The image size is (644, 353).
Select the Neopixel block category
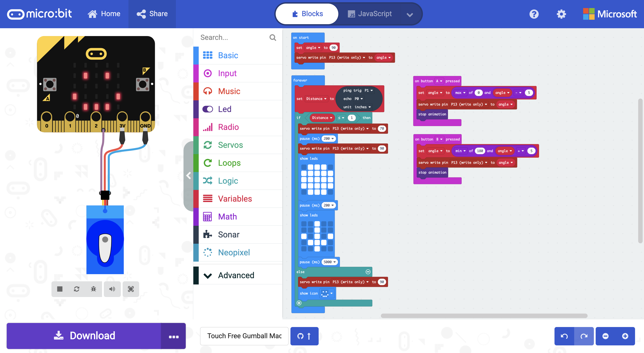click(234, 252)
